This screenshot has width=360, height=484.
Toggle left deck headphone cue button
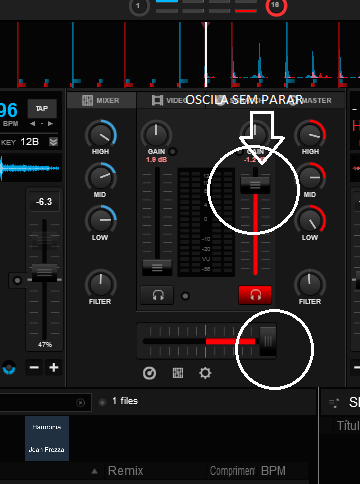tap(157, 295)
